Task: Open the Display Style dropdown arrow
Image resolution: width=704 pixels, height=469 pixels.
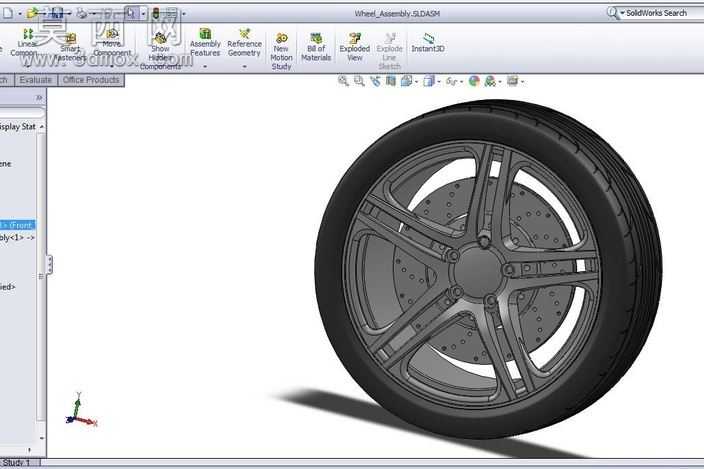Action: point(439,82)
